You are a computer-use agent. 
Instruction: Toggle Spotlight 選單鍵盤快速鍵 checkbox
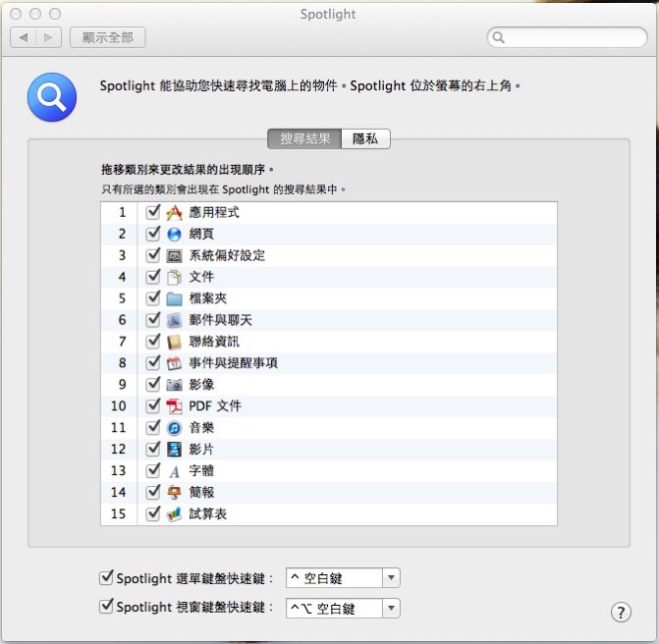(x=106, y=577)
